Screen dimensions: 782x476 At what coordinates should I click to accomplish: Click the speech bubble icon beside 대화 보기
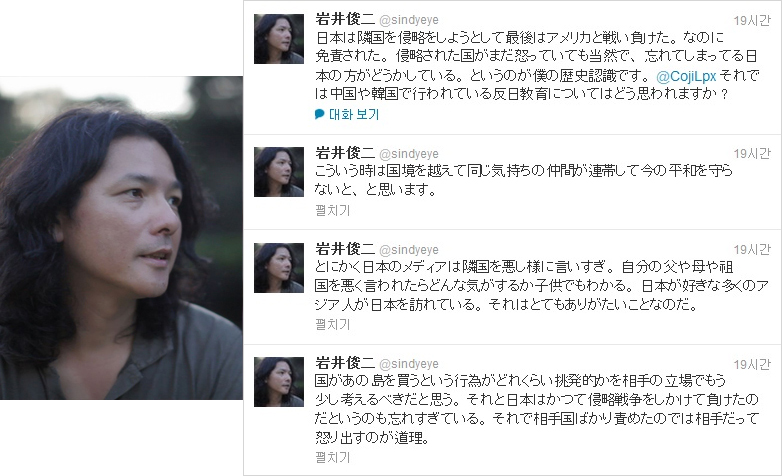pos(320,114)
